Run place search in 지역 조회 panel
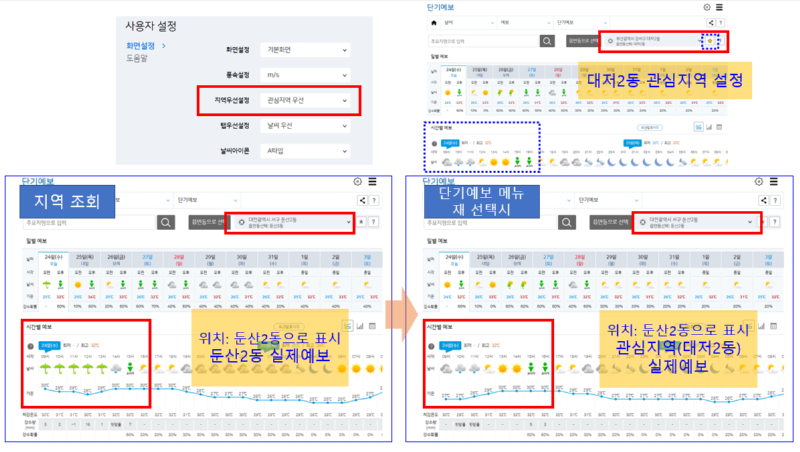Image resolution: width=800 pixels, height=452 pixels. click(x=166, y=222)
